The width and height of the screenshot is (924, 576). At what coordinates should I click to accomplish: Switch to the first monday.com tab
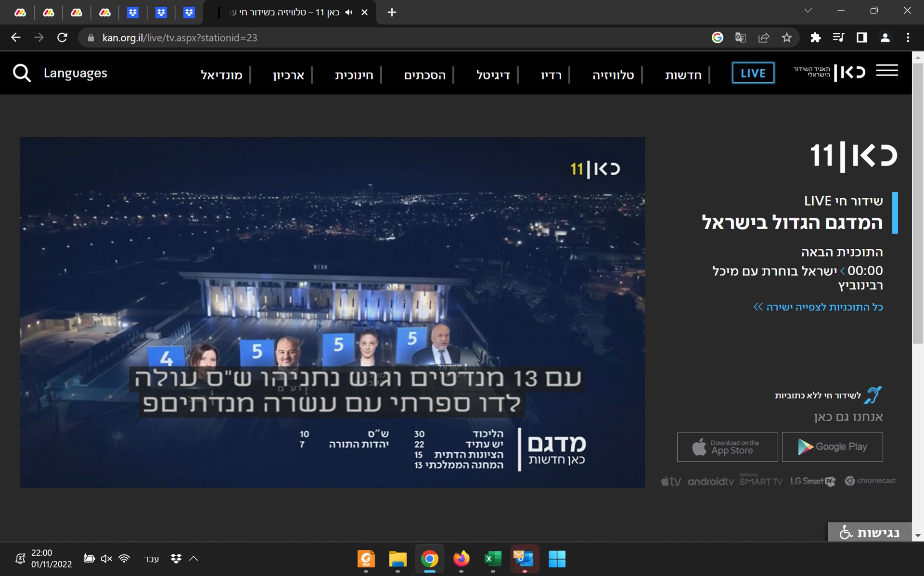pos(20,13)
